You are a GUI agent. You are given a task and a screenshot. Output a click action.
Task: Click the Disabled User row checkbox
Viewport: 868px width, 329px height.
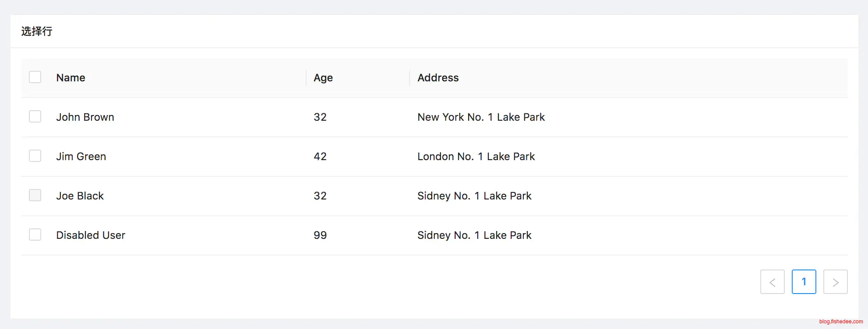(35, 235)
